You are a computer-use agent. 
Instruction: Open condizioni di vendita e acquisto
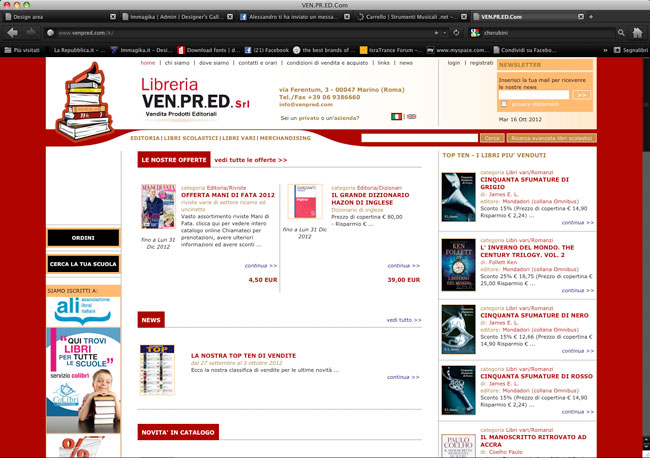(x=327, y=63)
